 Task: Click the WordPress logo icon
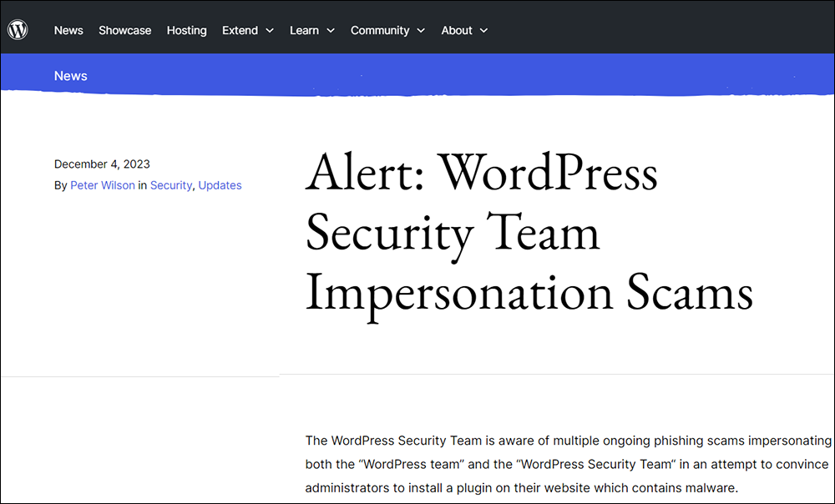coord(18,30)
